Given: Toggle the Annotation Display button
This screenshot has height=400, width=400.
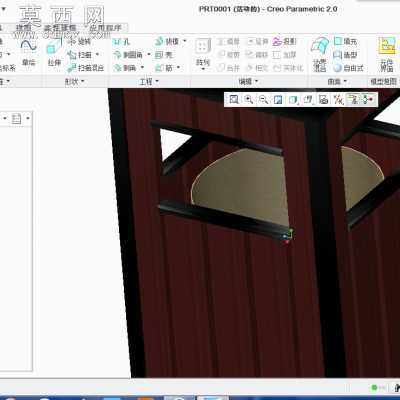Looking at the screenshot, I should [352, 99].
